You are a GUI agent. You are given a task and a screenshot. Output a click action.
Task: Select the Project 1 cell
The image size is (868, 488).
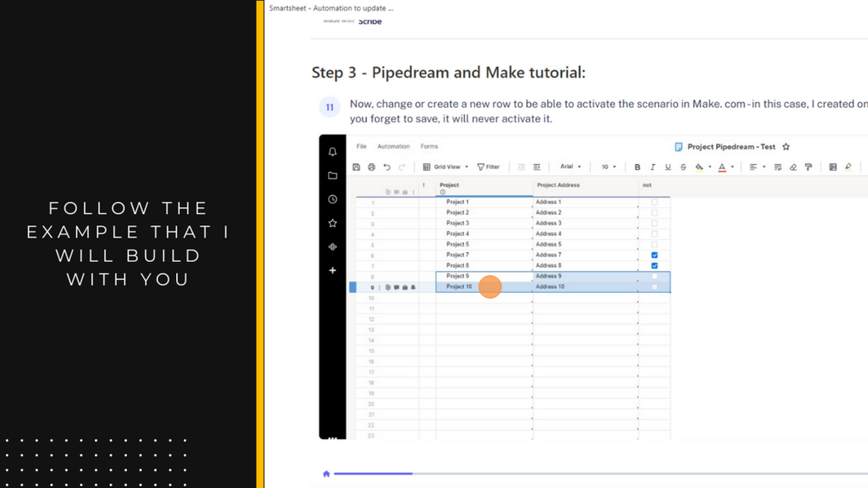point(485,202)
